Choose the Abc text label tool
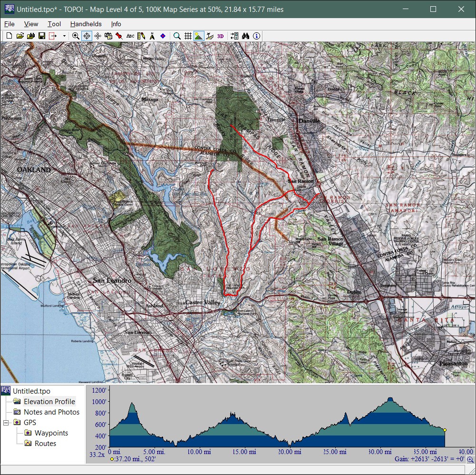The image size is (476, 475). pyautogui.click(x=130, y=36)
